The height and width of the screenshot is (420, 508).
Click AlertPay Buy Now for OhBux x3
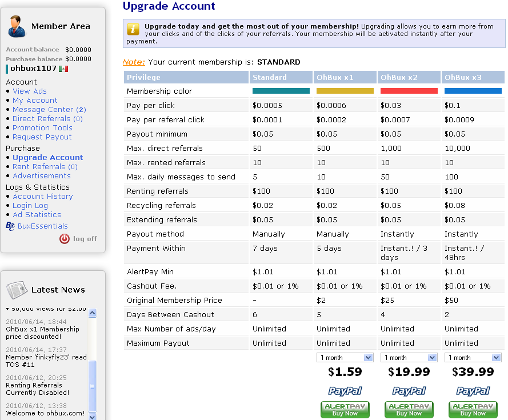[473, 410]
